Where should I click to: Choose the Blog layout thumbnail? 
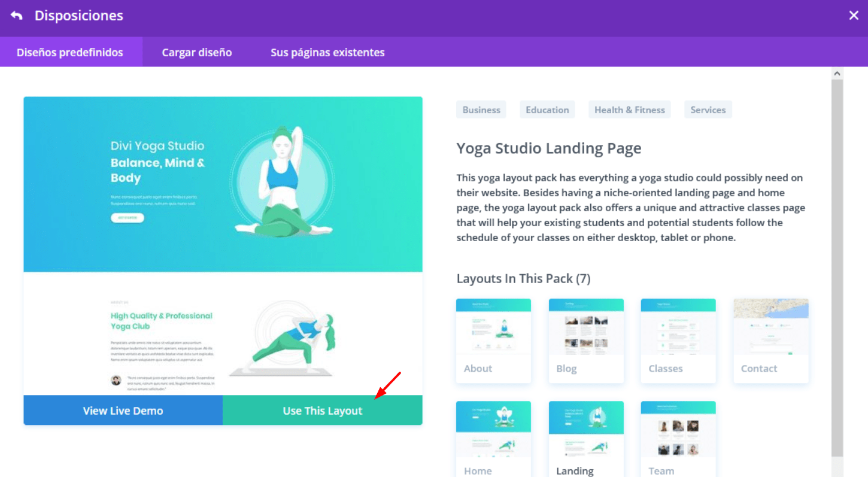[x=586, y=341]
